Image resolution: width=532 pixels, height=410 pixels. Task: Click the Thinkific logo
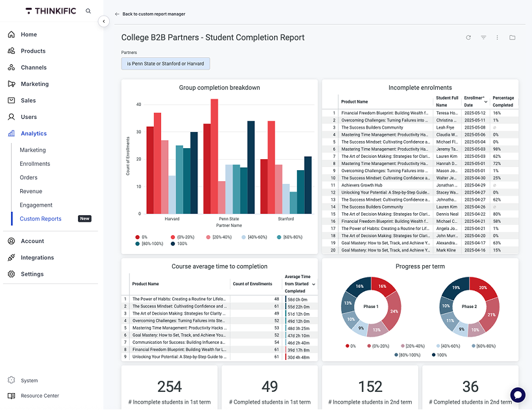point(51,11)
